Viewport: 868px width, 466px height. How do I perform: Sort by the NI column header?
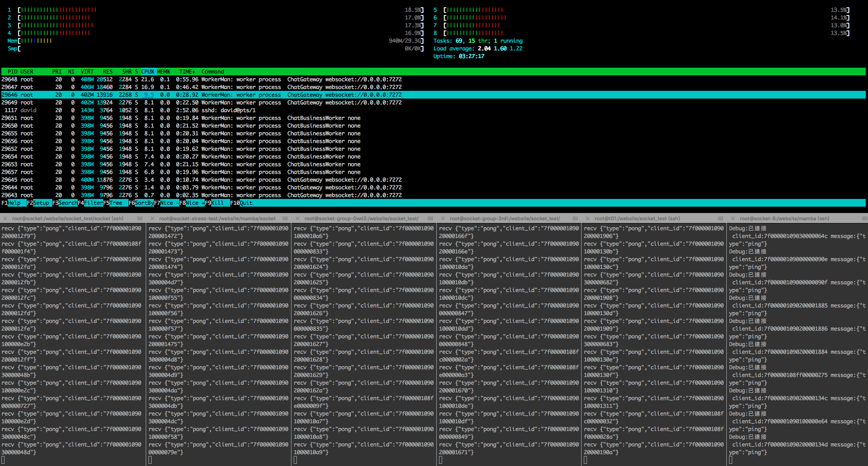(x=71, y=72)
